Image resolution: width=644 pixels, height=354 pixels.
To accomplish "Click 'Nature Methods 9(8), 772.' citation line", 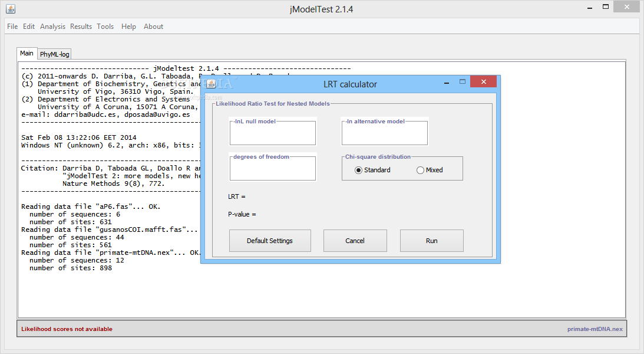I will click(113, 183).
